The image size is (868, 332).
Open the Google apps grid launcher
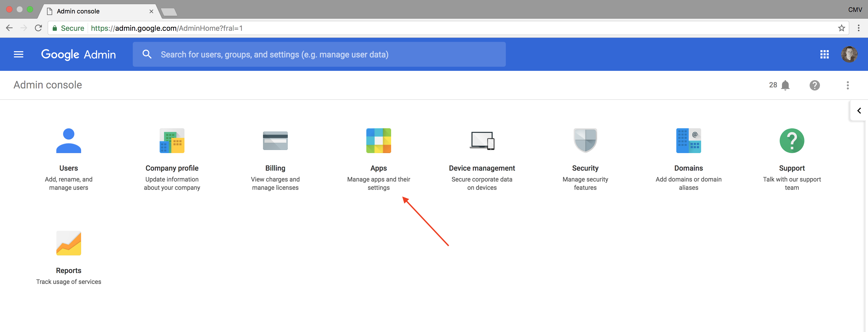tap(824, 54)
